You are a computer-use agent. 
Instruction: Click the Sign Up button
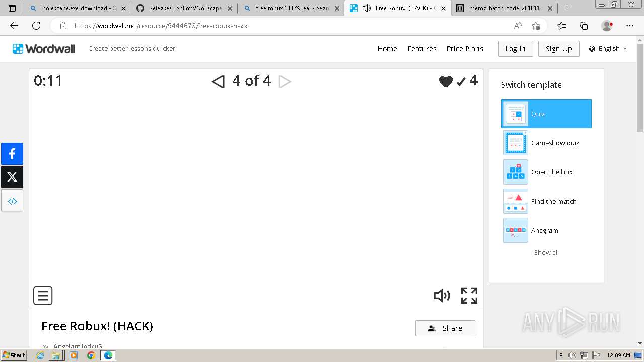(558, 49)
